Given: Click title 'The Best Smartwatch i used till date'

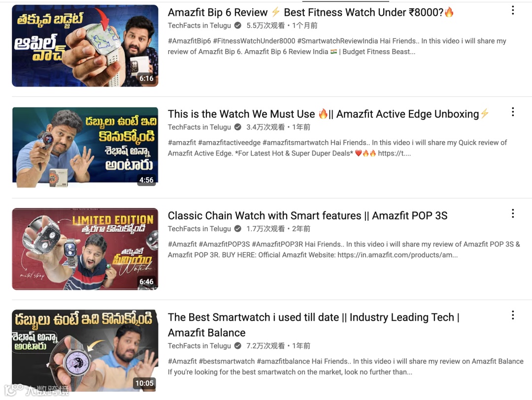Looking at the screenshot, I should point(254,317).
